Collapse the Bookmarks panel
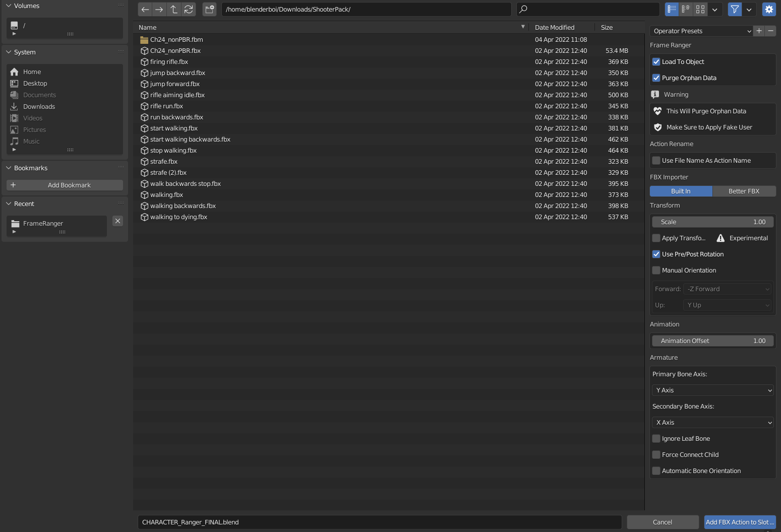The image size is (781, 532). click(9, 168)
